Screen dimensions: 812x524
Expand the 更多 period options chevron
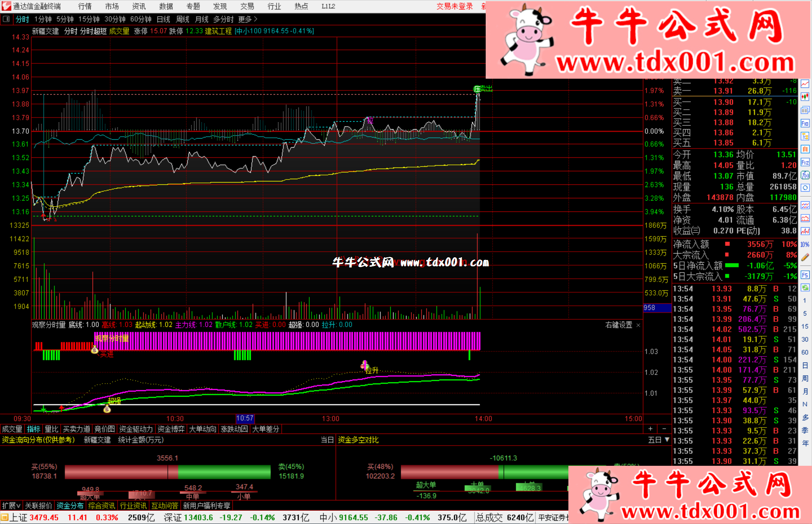(256, 19)
